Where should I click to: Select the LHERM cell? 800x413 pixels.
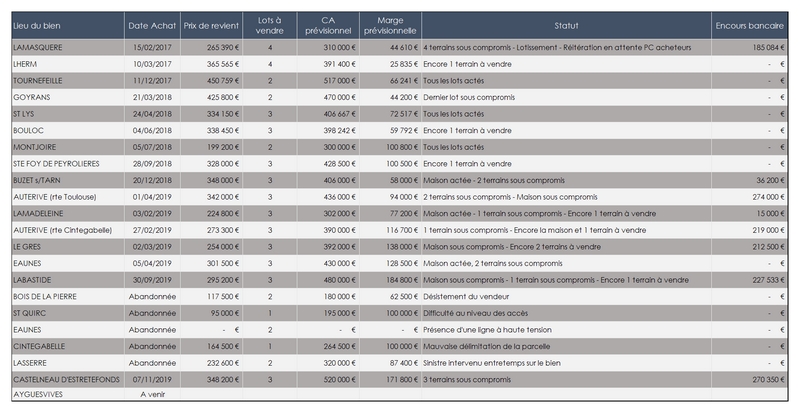point(68,64)
